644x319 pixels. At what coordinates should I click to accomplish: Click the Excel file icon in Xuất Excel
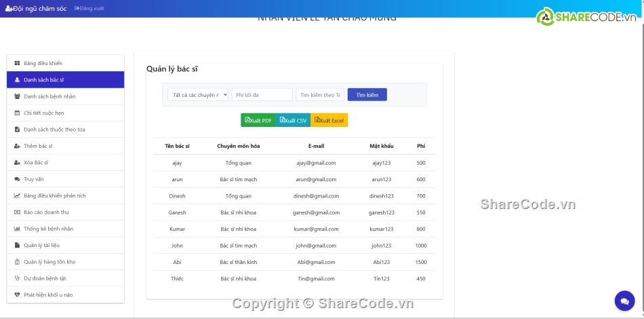point(317,119)
